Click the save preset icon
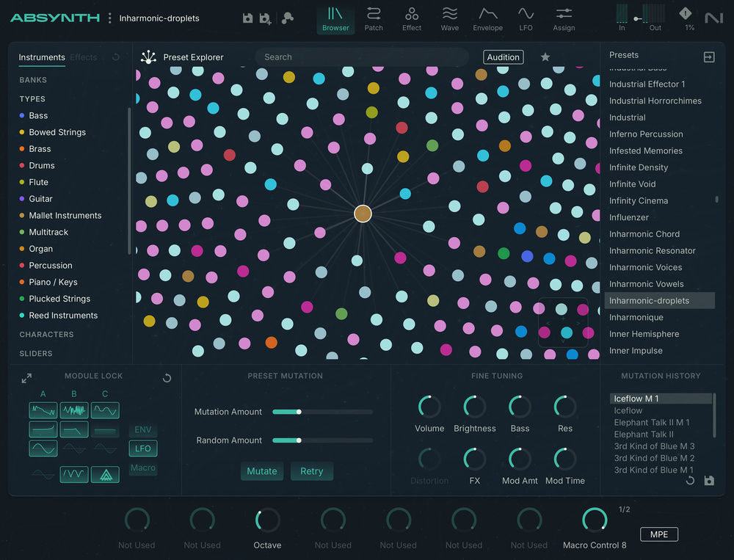The width and height of the screenshot is (734, 560). click(247, 18)
